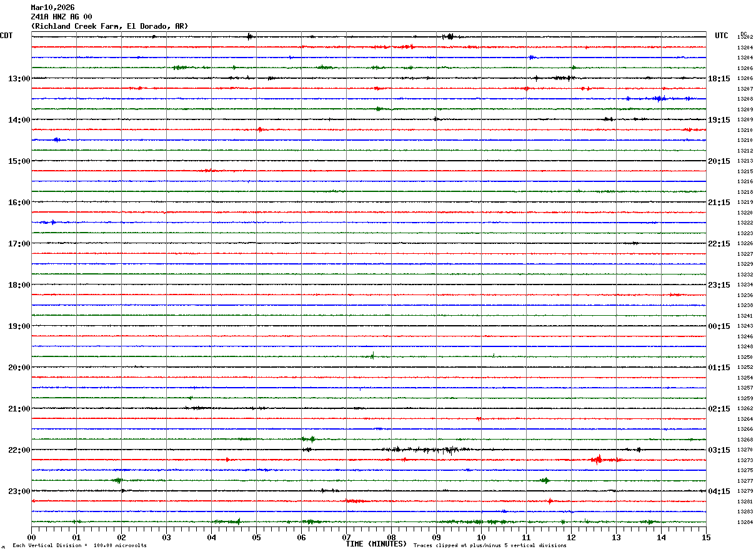This screenshot has width=756, height=554.
Task: Click the DC offset value "13252"
Action: pyautogui.click(x=745, y=368)
